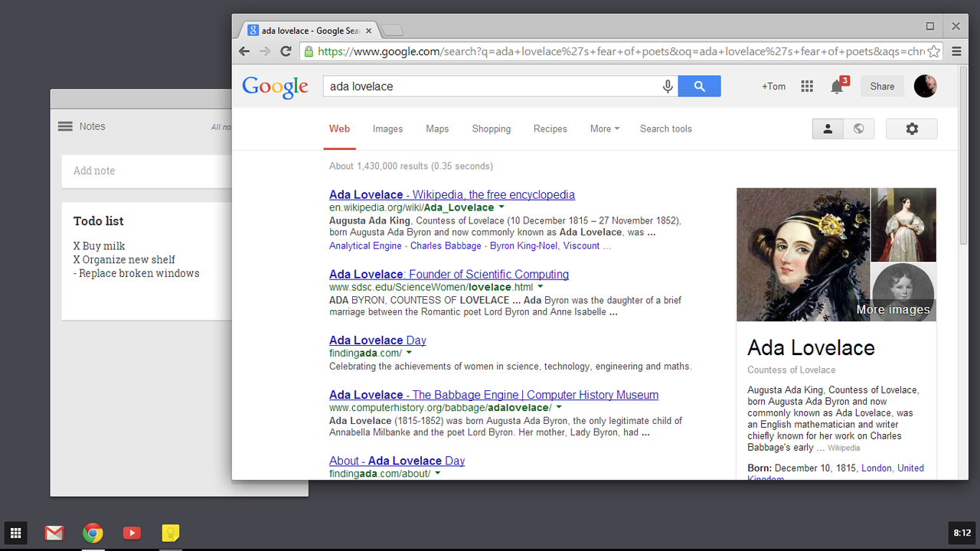
Task: Switch to the Images search tab
Action: [x=387, y=129]
